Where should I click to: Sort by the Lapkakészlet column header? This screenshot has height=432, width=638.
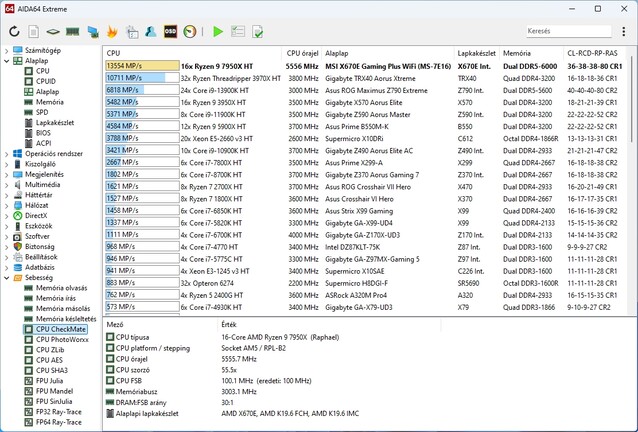click(477, 53)
